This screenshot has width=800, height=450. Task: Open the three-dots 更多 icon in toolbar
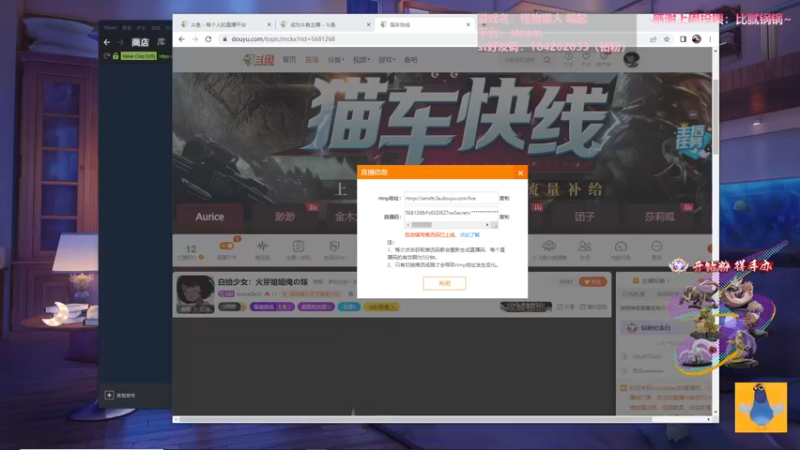657,246
